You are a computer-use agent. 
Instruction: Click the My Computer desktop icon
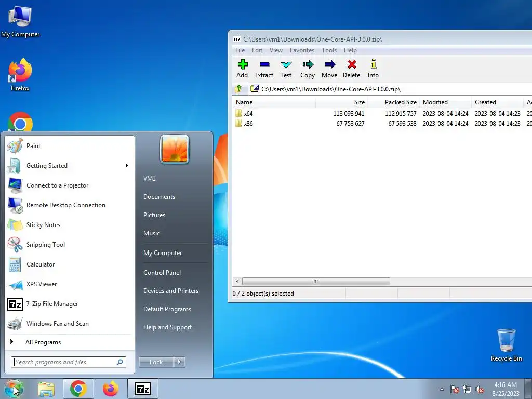[x=20, y=21]
